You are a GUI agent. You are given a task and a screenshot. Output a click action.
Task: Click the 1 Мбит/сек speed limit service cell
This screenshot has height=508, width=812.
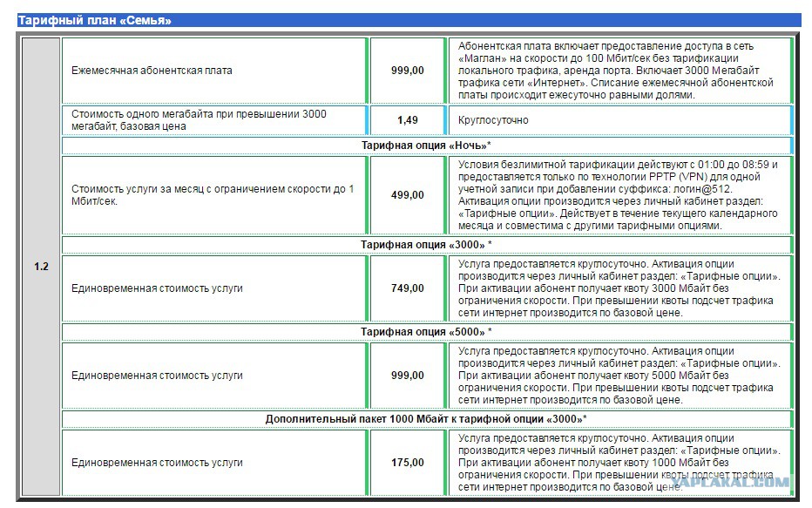tap(213, 195)
